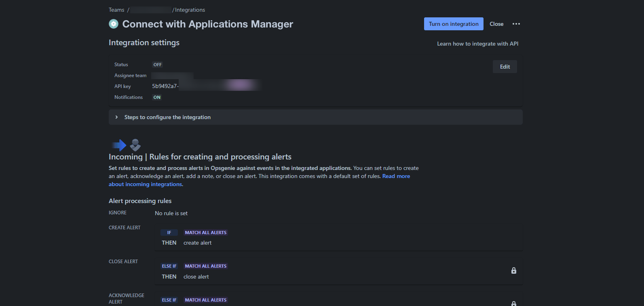
Task: Click the CREATE ALERT rule label
Action: pos(125,228)
